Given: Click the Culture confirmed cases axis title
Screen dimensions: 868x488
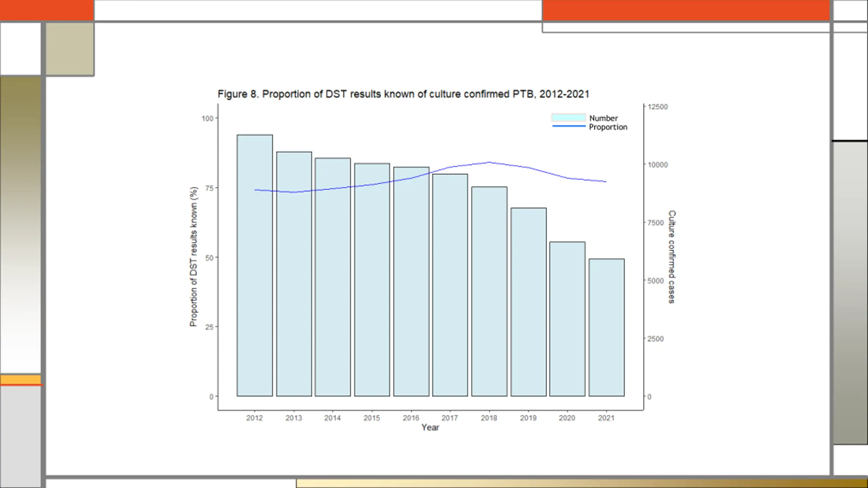Looking at the screenshot, I should 672,257.
